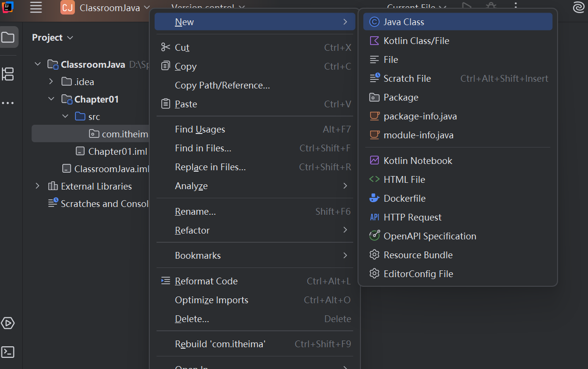Click the Paste clipboard icon

coord(166,103)
